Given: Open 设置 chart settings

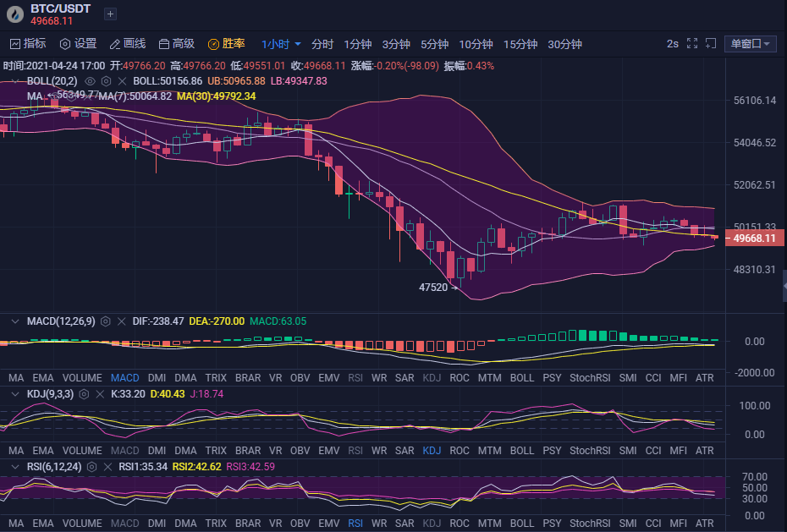Looking at the screenshot, I should [x=79, y=44].
